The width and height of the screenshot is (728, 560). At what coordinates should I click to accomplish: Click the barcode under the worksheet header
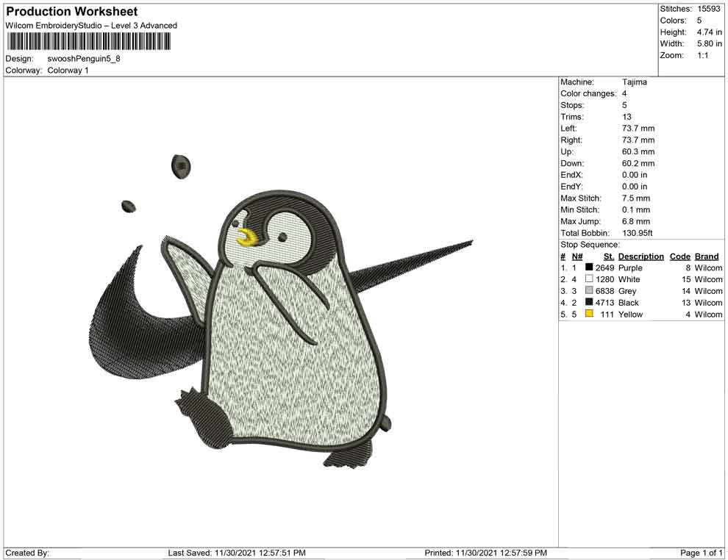88,42
